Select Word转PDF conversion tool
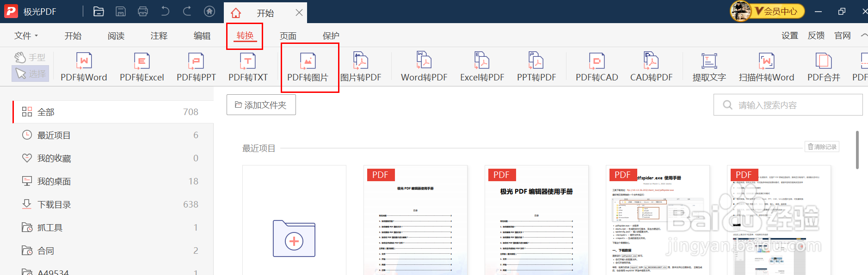 [x=424, y=67]
